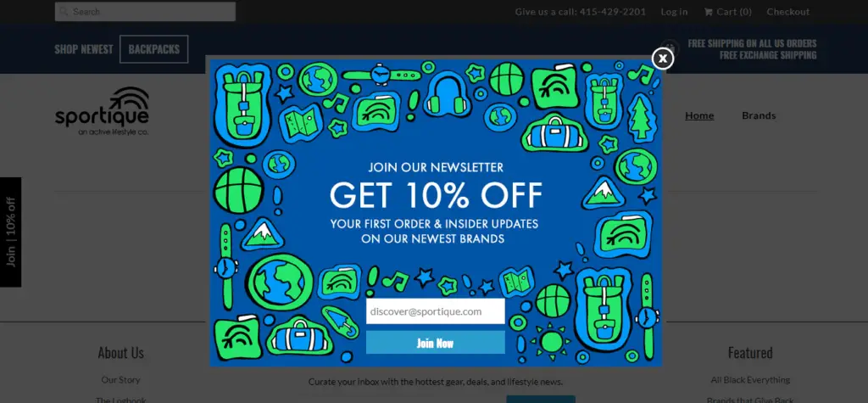
Task: Click the Search box
Action: pos(145,12)
